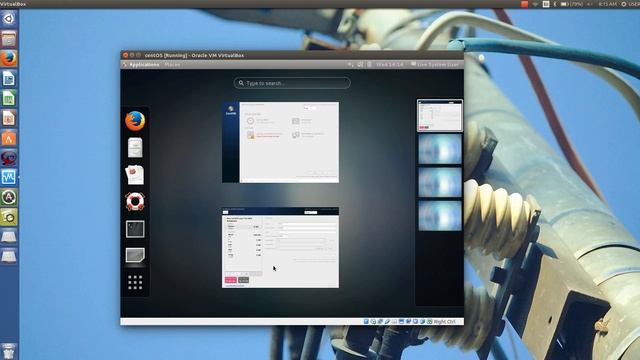640x360 pixels.
Task: Click the VirtualBox network status icon
Action: point(380,322)
